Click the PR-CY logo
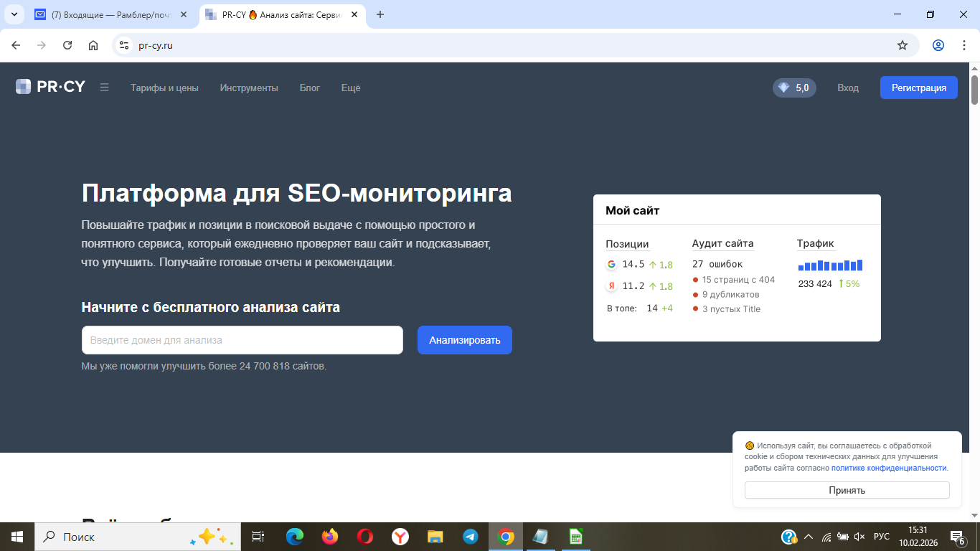The height and width of the screenshot is (551, 980). pyautogui.click(x=50, y=87)
